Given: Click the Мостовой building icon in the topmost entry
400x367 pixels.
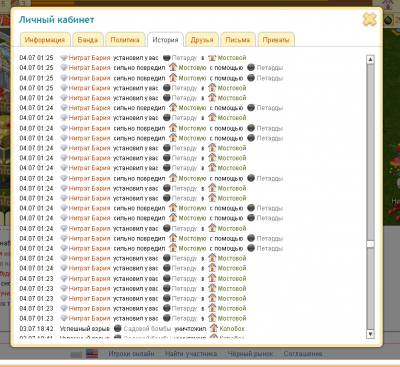Looking at the screenshot, I should 212,57.
